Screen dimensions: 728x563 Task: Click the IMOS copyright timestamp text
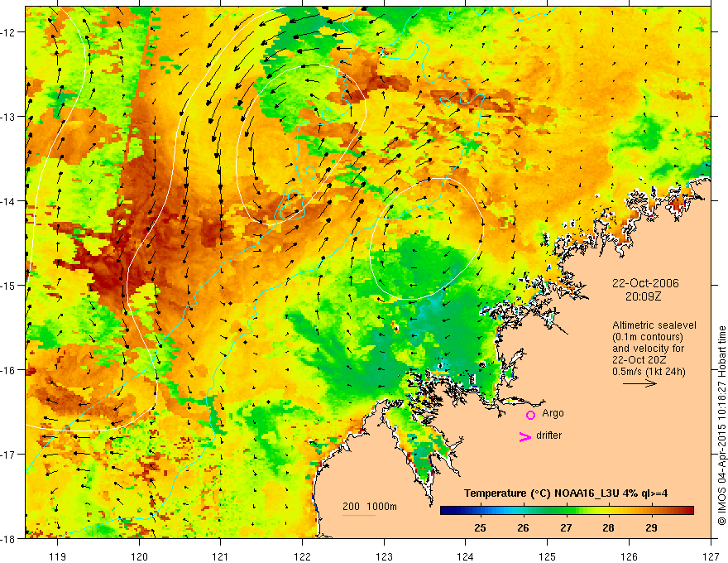point(721,426)
